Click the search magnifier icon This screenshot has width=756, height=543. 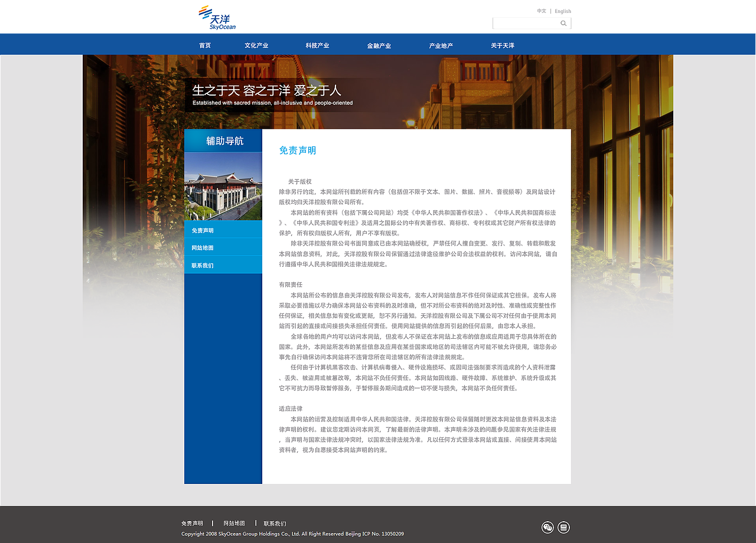pyautogui.click(x=563, y=24)
